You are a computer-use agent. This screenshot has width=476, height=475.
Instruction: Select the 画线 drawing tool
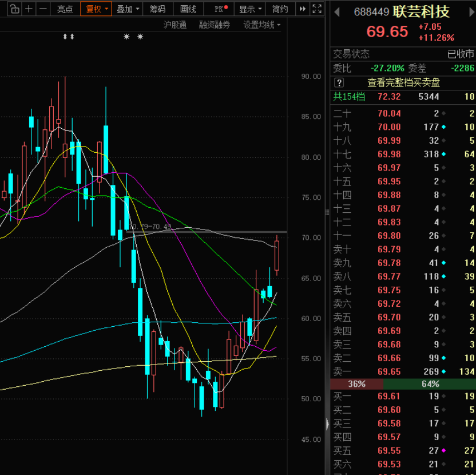[x=188, y=9]
